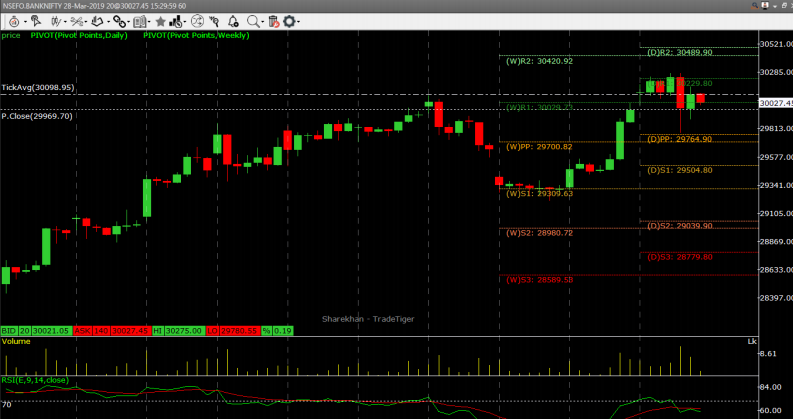Expand the dropdown beside the book template icon
This screenshot has height=419, width=793.
coord(149,22)
